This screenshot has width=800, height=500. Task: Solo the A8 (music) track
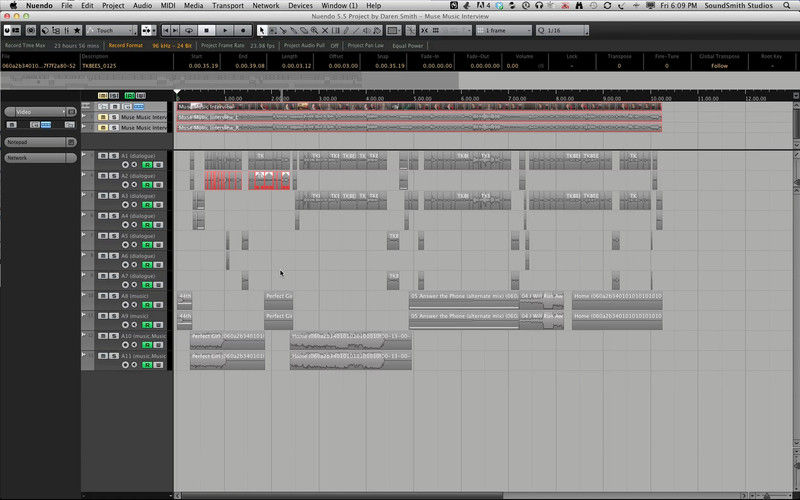[114, 296]
